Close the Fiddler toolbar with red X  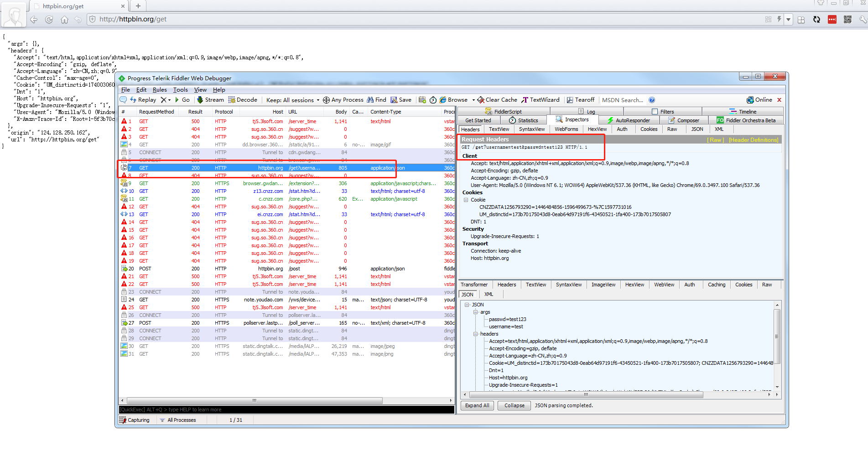[x=779, y=100]
